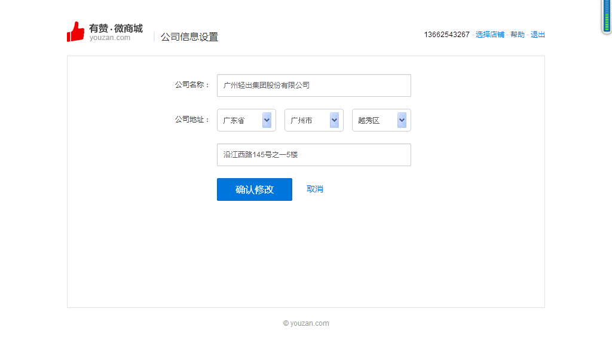The height and width of the screenshot is (364, 612).
Task: Click the © youzan.com footer text
Action: point(306,323)
